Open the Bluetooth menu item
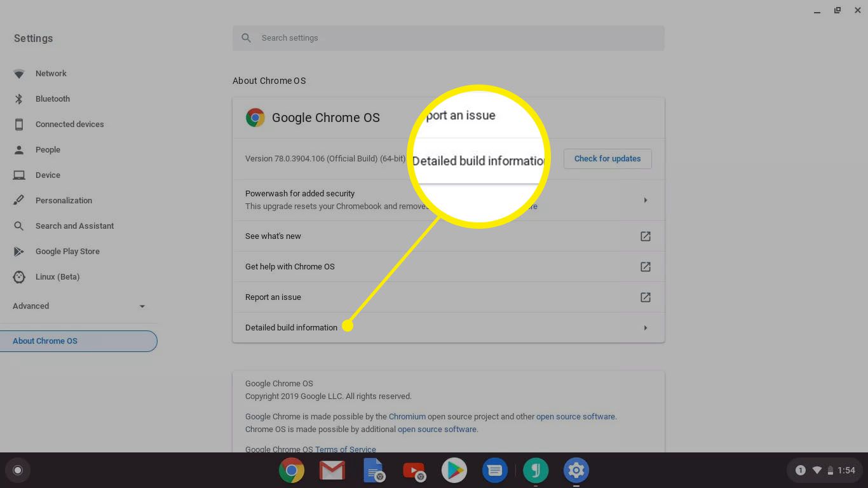 (53, 99)
